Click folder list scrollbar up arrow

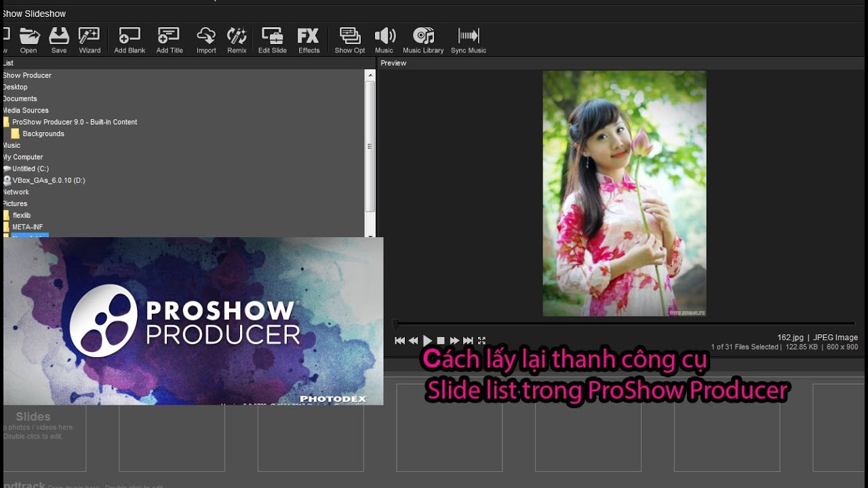370,74
